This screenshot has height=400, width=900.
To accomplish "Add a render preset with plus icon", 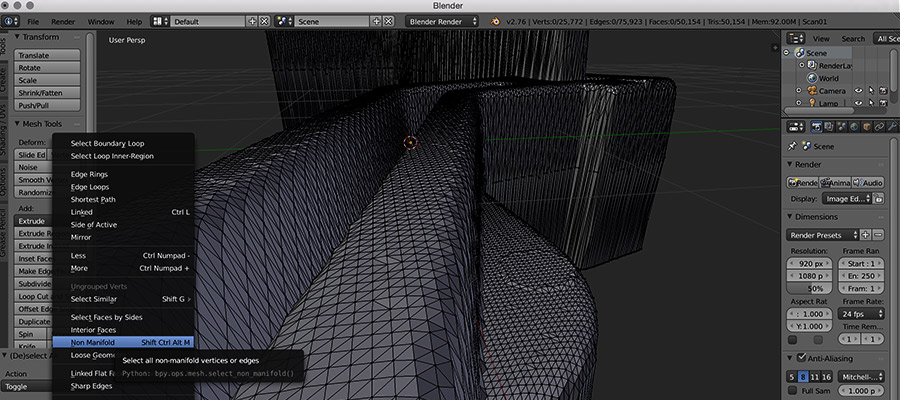I will pos(865,234).
